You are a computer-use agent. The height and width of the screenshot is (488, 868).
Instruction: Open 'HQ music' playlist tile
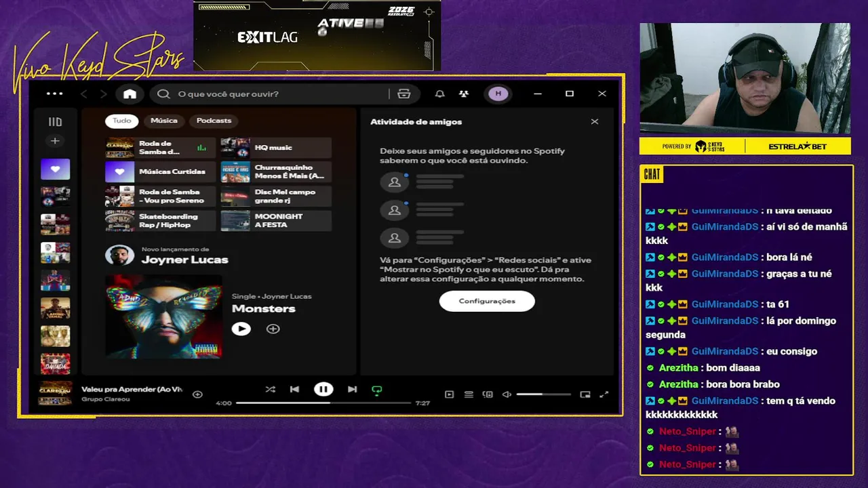[276, 147]
